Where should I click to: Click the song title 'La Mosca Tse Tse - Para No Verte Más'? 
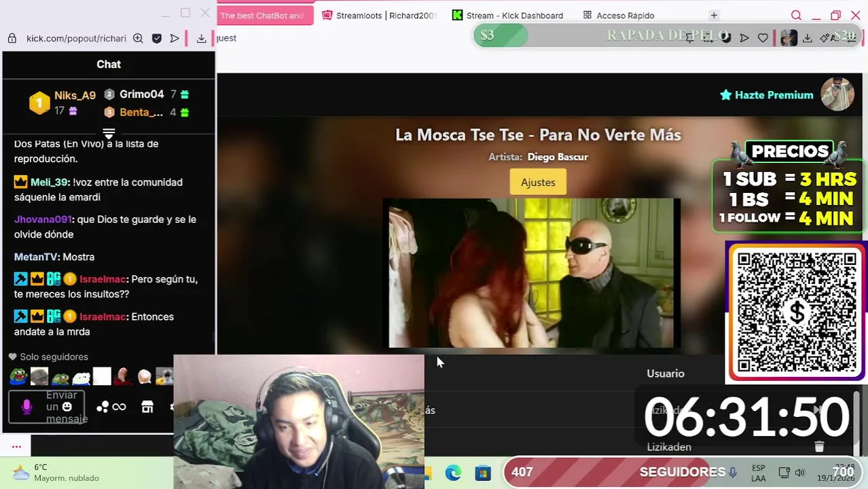pyautogui.click(x=538, y=134)
